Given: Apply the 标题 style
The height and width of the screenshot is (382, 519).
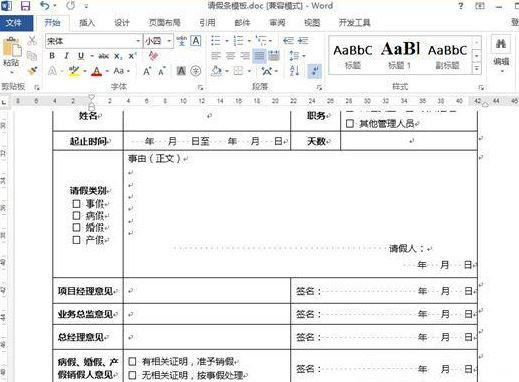Looking at the screenshot, I should click(x=353, y=56).
